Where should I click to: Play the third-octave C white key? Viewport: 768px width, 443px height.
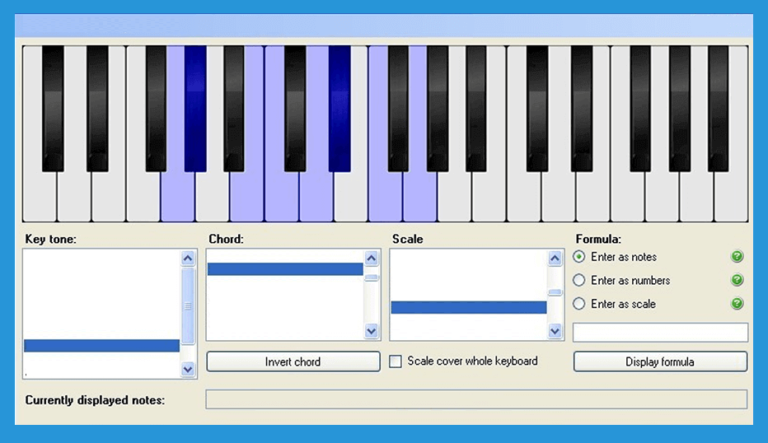pos(524,196)
